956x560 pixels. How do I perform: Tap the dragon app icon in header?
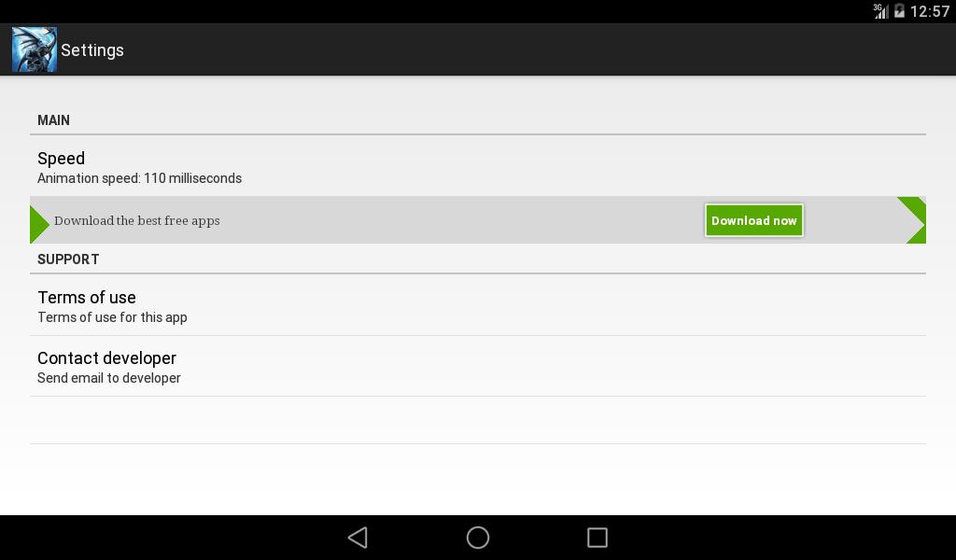[x=35, y=49]
